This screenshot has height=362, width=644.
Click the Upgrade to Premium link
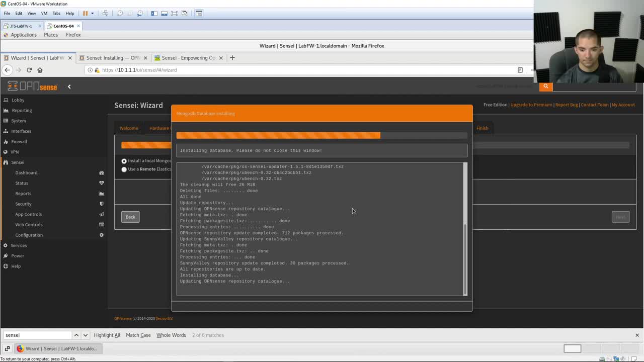[531, 105]
